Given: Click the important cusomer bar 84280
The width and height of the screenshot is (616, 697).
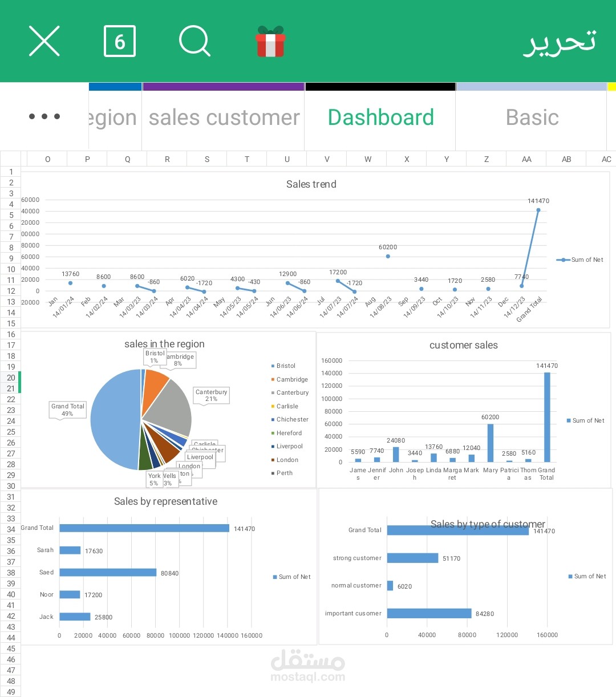Looking at the screenshot, I should click(429, 613).
